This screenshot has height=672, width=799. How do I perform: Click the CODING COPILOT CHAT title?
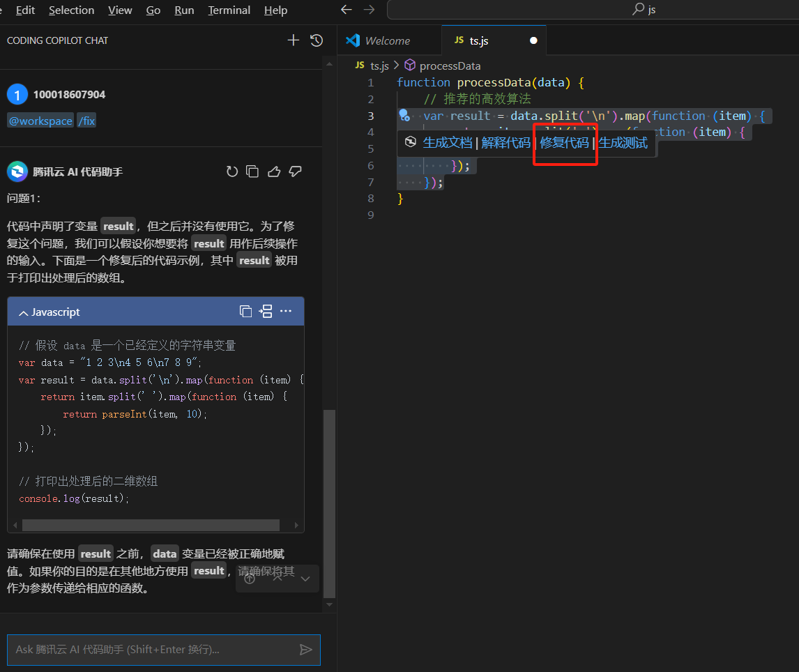58,40
